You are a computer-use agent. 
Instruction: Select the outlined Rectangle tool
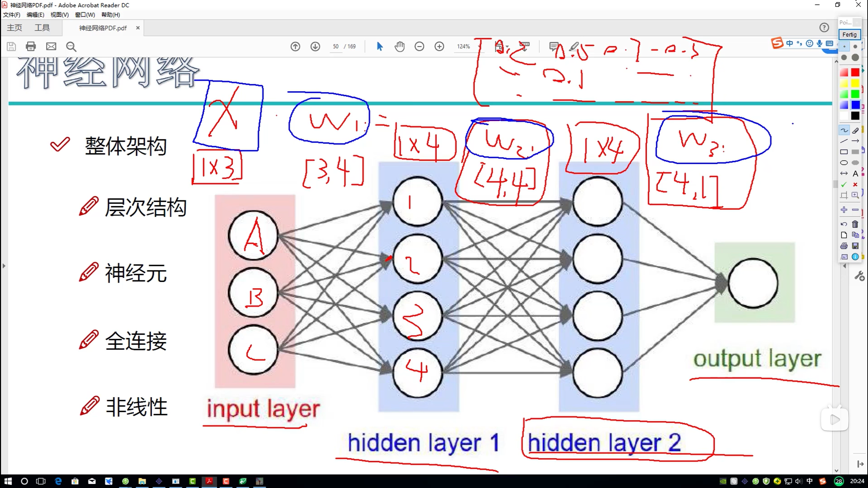(x=844, y=152)
